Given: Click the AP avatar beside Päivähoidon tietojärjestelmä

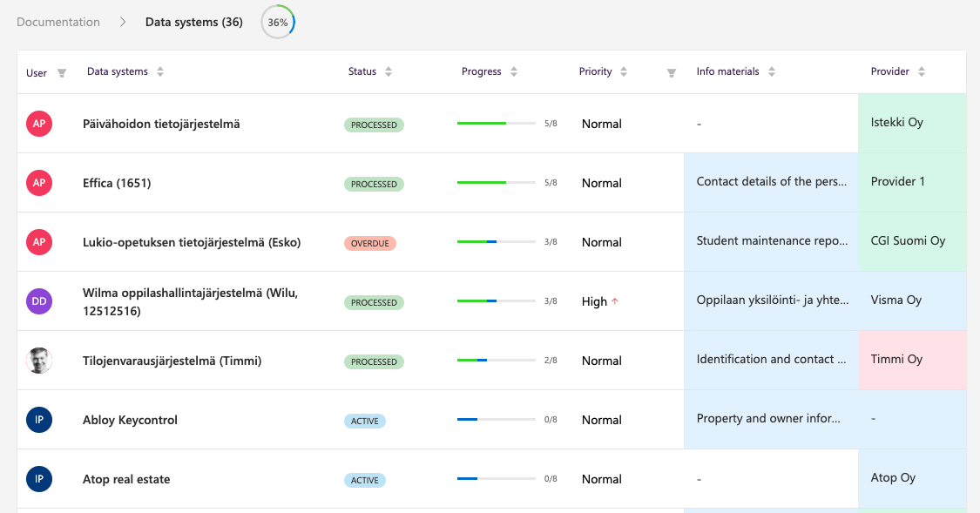Looking at the screenshot, I should point(39,124).
